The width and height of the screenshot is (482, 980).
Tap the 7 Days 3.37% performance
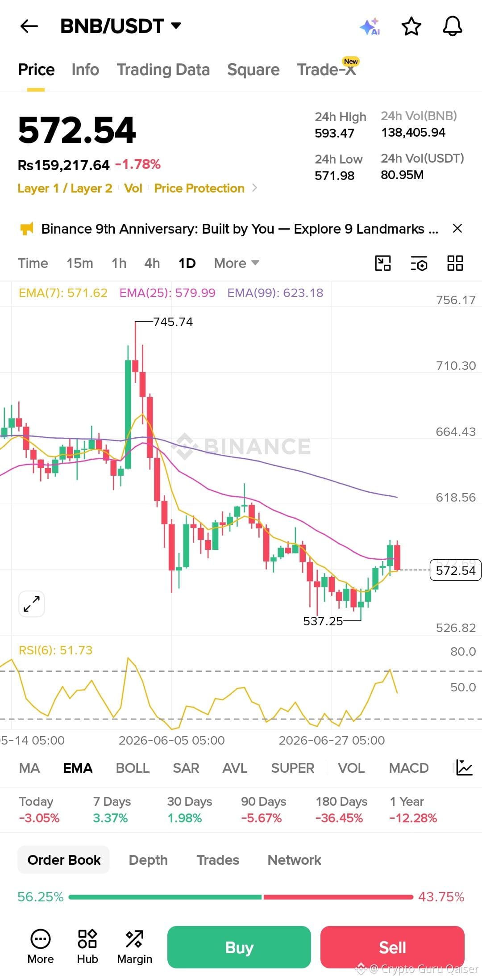coord(112,810)
